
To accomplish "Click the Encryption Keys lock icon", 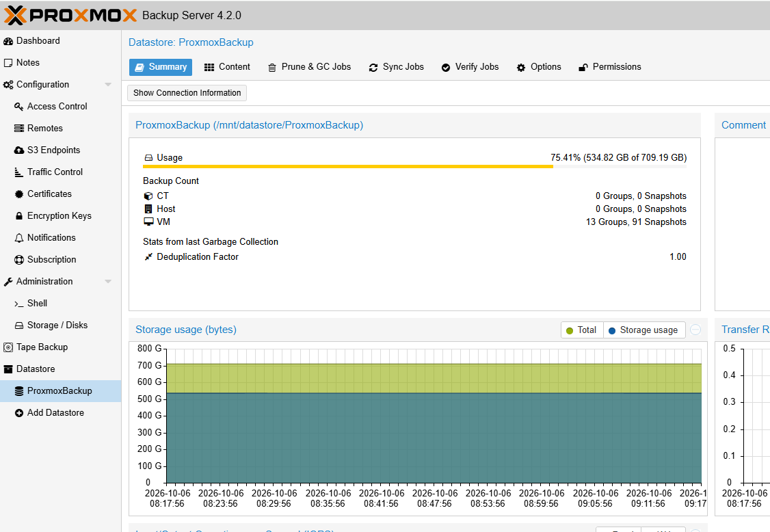I will pyautogui.click(x=18, y=215).
